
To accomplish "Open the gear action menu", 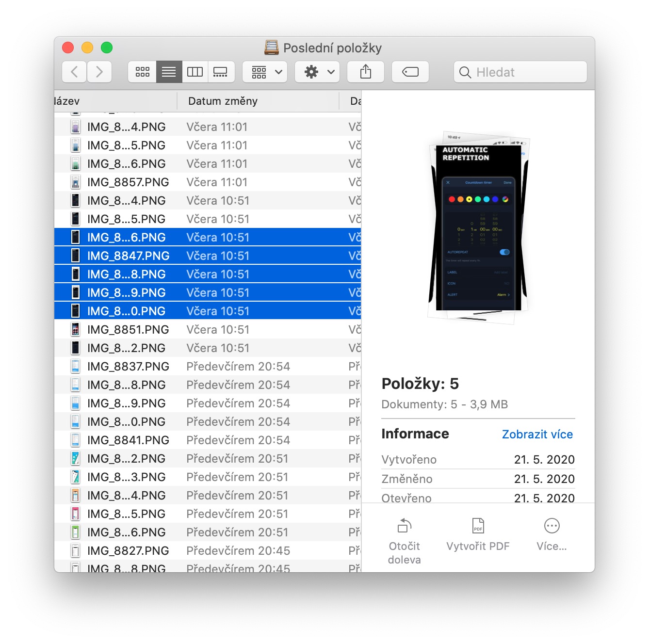I will (317, 72).
